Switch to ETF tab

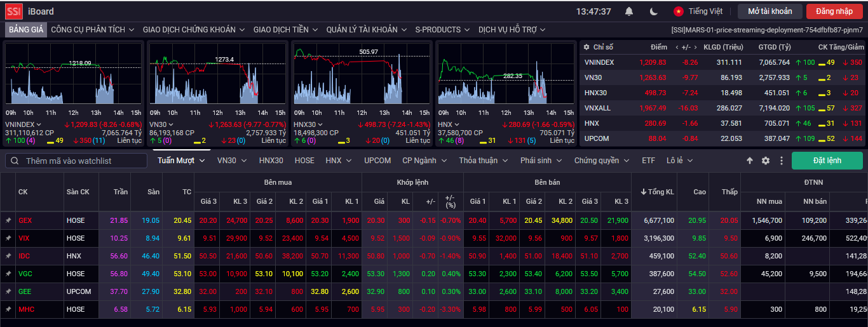coord(648,161)
